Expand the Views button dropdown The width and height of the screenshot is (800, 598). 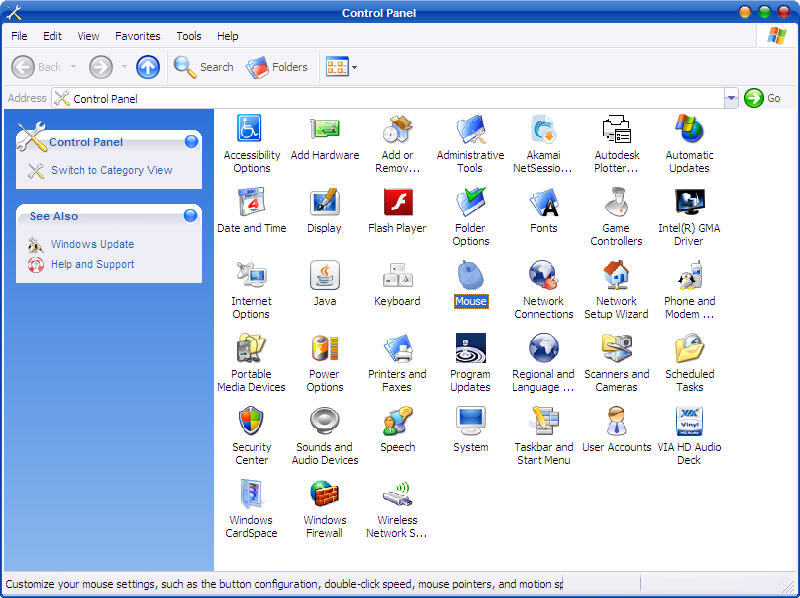pyautogui.click(x=354, y=68)
